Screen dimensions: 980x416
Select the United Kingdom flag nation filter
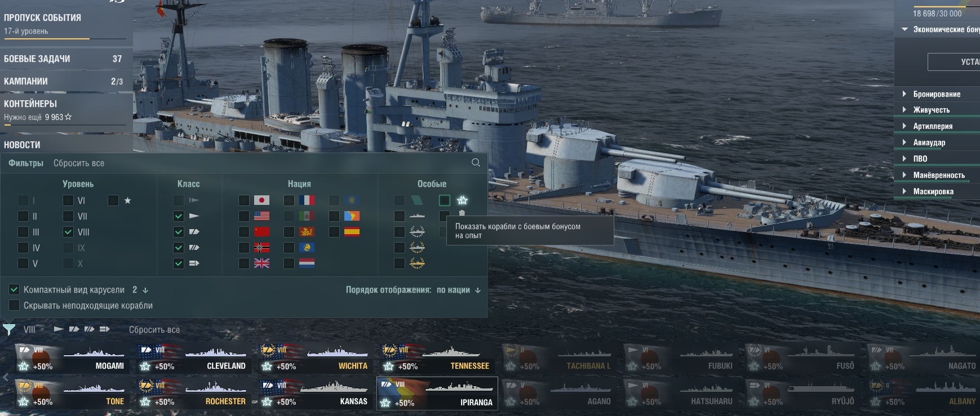coord(261,263)
